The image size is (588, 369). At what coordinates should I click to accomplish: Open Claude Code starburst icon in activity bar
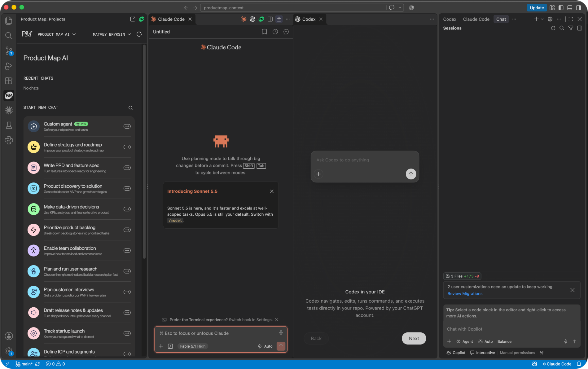point(9,110)
